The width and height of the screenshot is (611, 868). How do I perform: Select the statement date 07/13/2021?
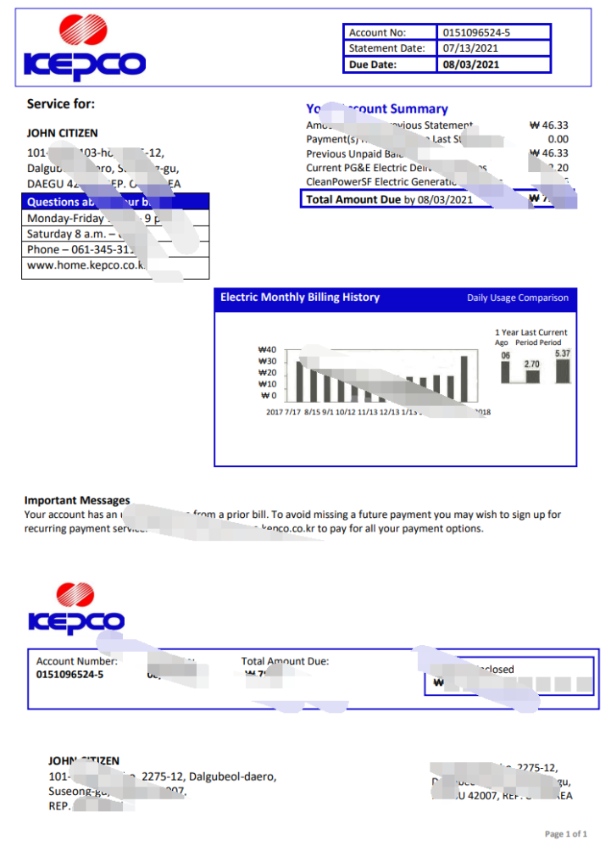click(470, 48)
